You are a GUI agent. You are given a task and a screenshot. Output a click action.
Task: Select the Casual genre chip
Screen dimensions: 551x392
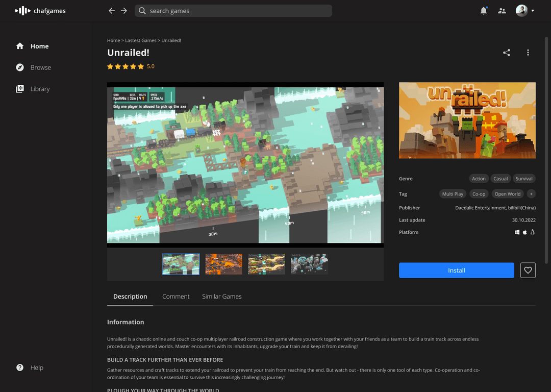[500, 179]
